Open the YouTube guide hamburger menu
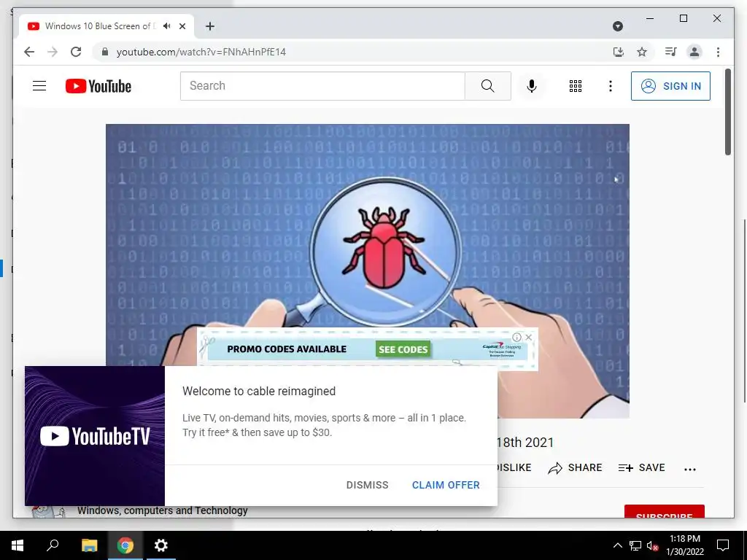 click(39, 86)
